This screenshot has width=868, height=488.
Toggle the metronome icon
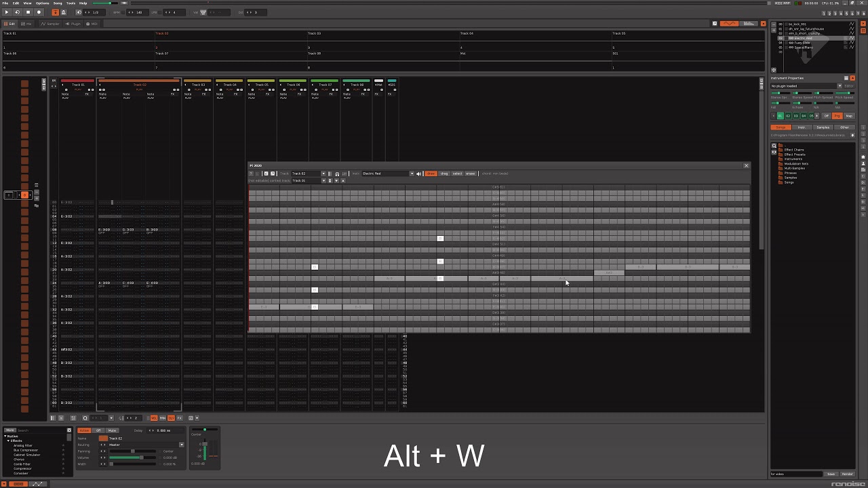click(x=64, y=12)
